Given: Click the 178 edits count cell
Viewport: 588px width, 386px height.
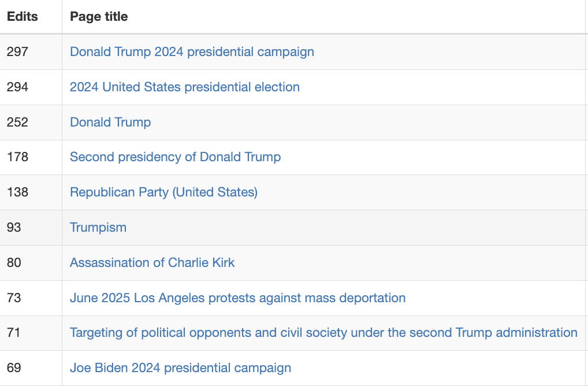Looking at the screenshot, I should tap(17, 157).
